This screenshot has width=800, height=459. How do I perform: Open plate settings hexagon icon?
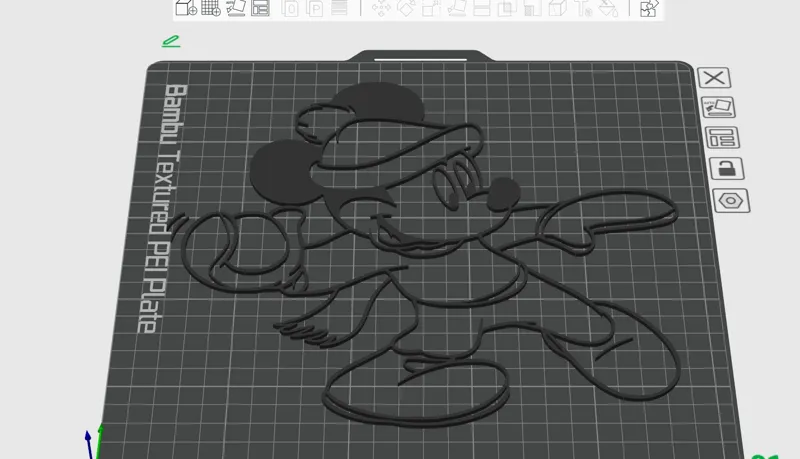click(731, 201)
